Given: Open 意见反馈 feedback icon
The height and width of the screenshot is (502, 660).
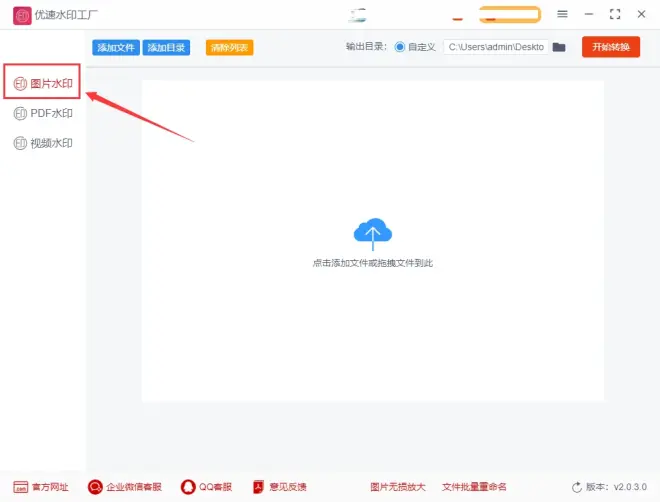Looking at the screenshot, I should point(257,487).
